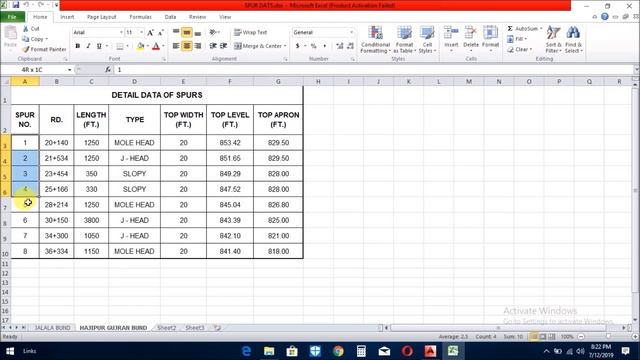Switch to the Formulas ribbon tab
Screen dimensions: 640x360
[x=140, y=17]
